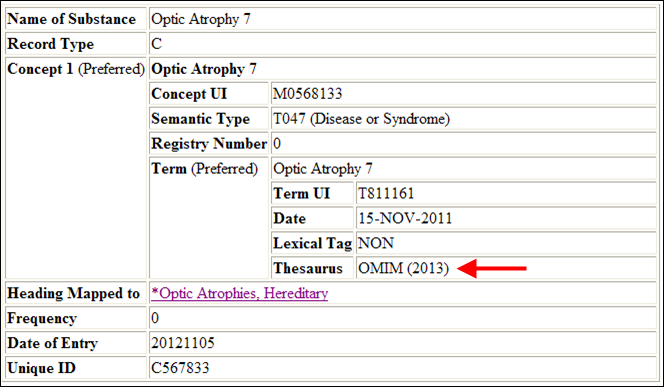Click the red arrow pointing at OMIM
Image resolution: width=664 pixels, height=387 pixels.
tap(492, 268)
